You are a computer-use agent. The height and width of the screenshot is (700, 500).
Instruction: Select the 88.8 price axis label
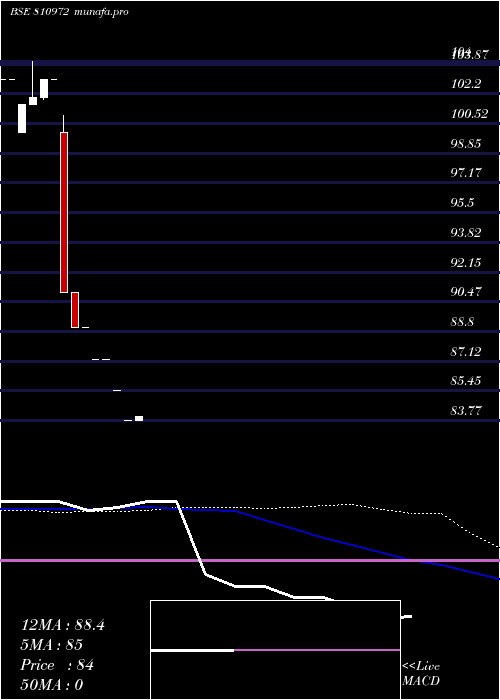coord(462,322)
